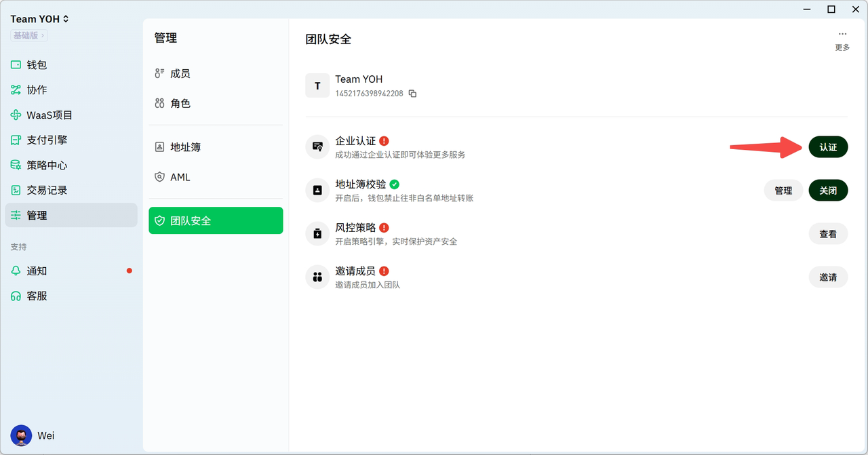Viewport: 868px width, 455px height.
Task: Open 客服 headset support
Action: click(16, 296)
